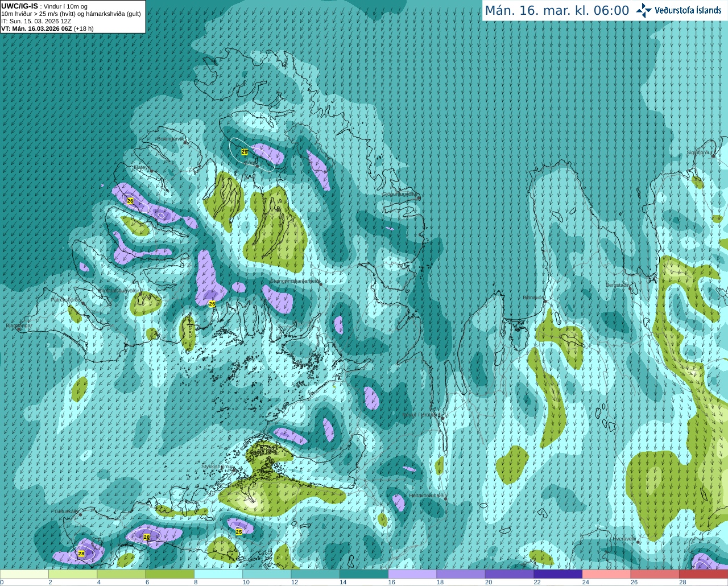728x586 pixels.
Task: Click the medium teal 12–14 m/s legend swatch
Action: pyautogui.click(x=316, y=574)
